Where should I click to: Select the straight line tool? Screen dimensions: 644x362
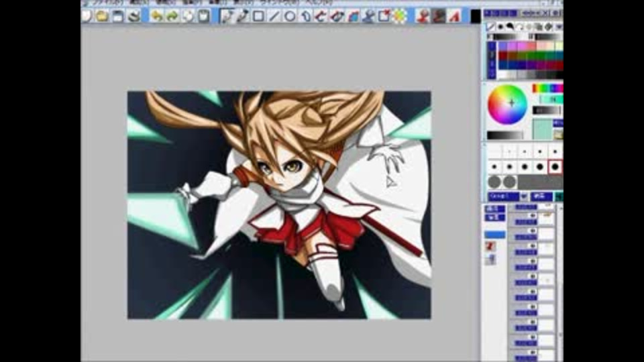point(274,16)
